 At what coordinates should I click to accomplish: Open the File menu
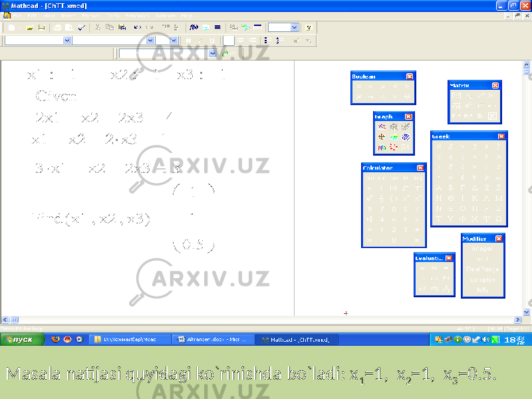point(17,16)
